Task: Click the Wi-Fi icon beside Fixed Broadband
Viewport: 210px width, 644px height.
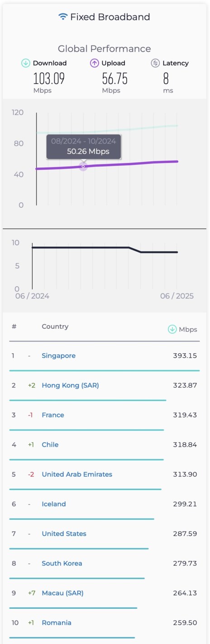Action: pyautogui.click(x=63, y=17)
